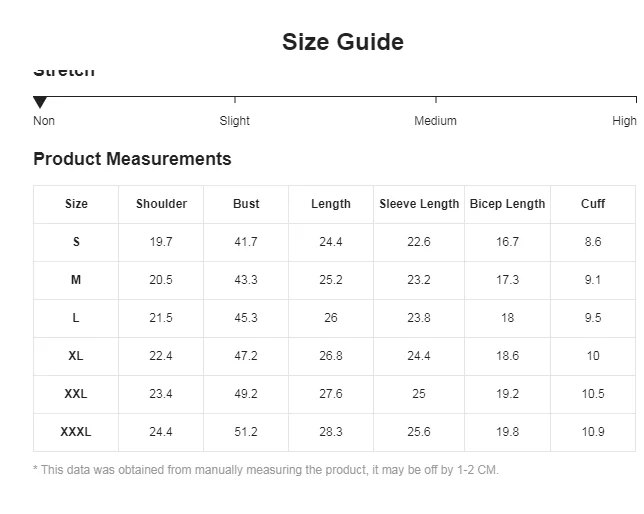The image size is (644, 514).
Task: Select the "Length" column header
Action: tap(331, 204)
